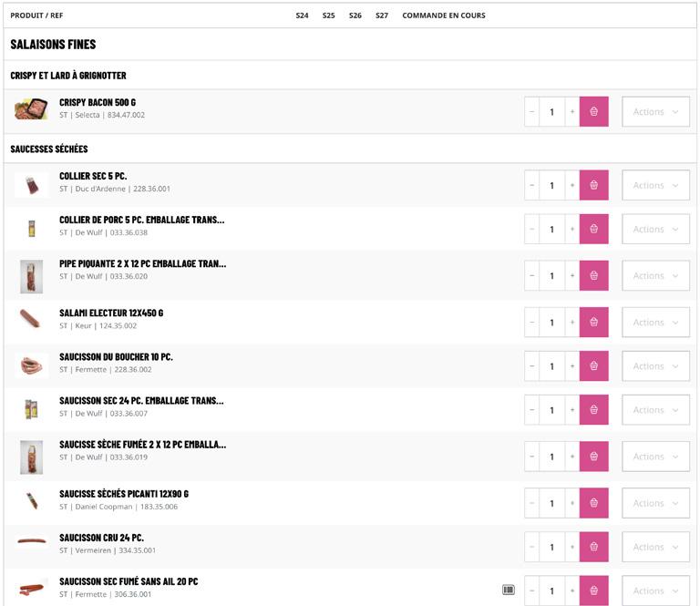The width and height of the screenshot is (700, 606).
Task: Click the Commande en cours header
Action: (x=444, y=15)
